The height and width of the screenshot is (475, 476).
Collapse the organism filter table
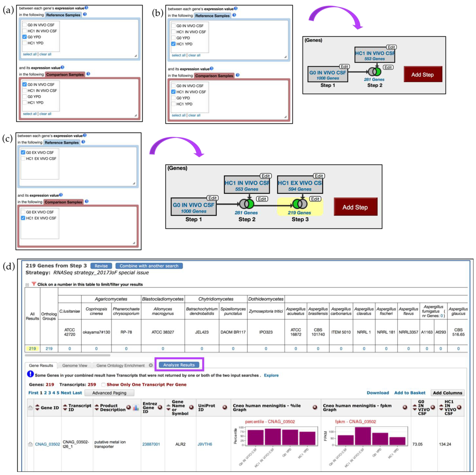coord(27,285)
